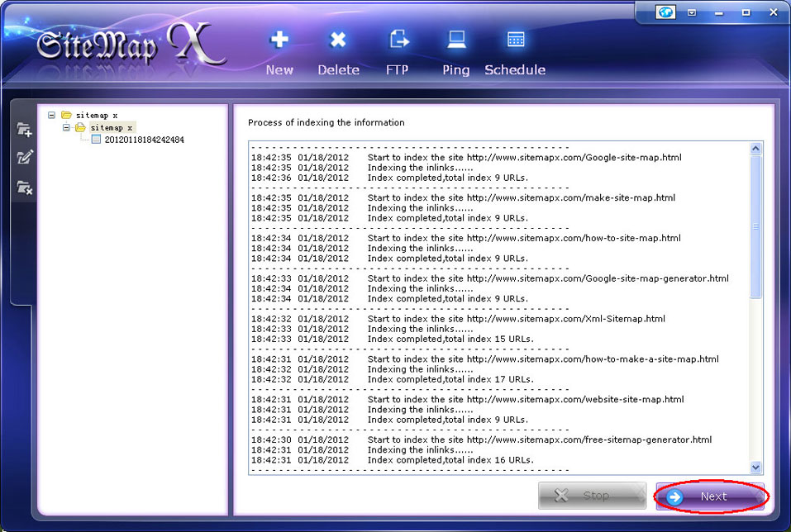
Task: Click the log scrollbar down arrow
Action: (755, 468)
